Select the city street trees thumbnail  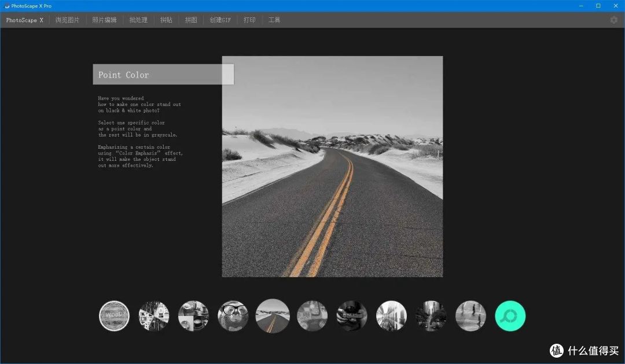[431, 316]
